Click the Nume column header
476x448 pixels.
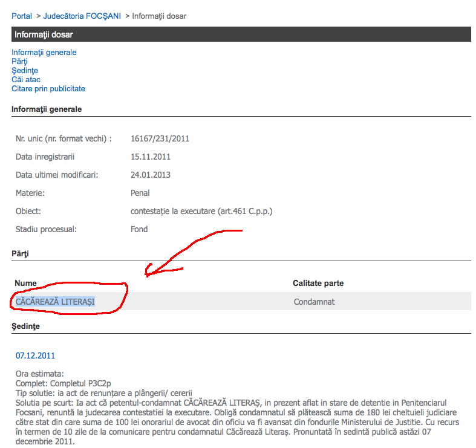25,283
